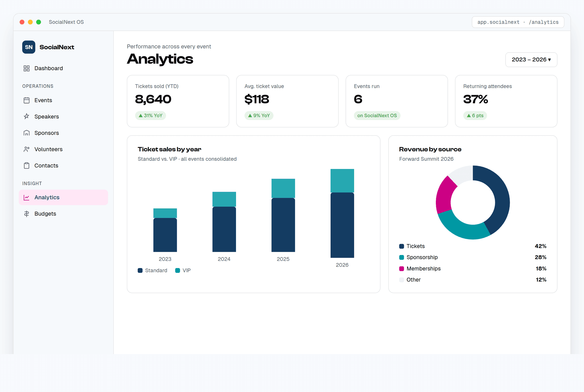
Task: Click the SN logo badge
Action: (29, 47)
